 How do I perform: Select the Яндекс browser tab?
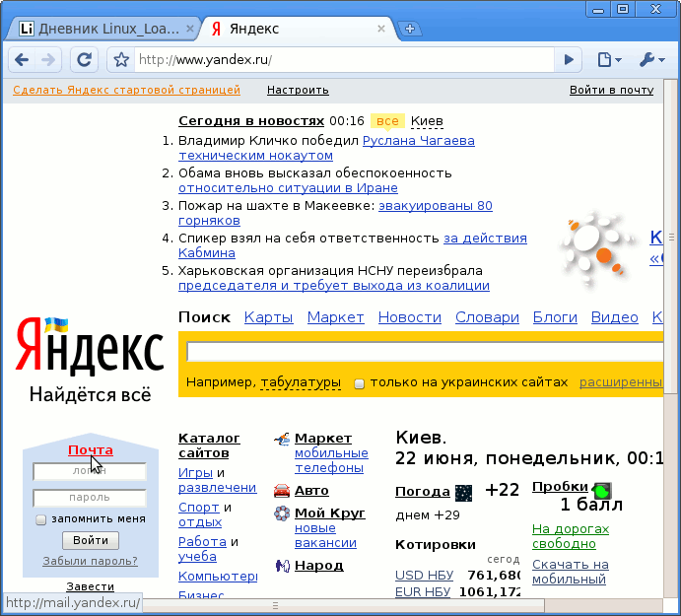click(x=298, y=29)
